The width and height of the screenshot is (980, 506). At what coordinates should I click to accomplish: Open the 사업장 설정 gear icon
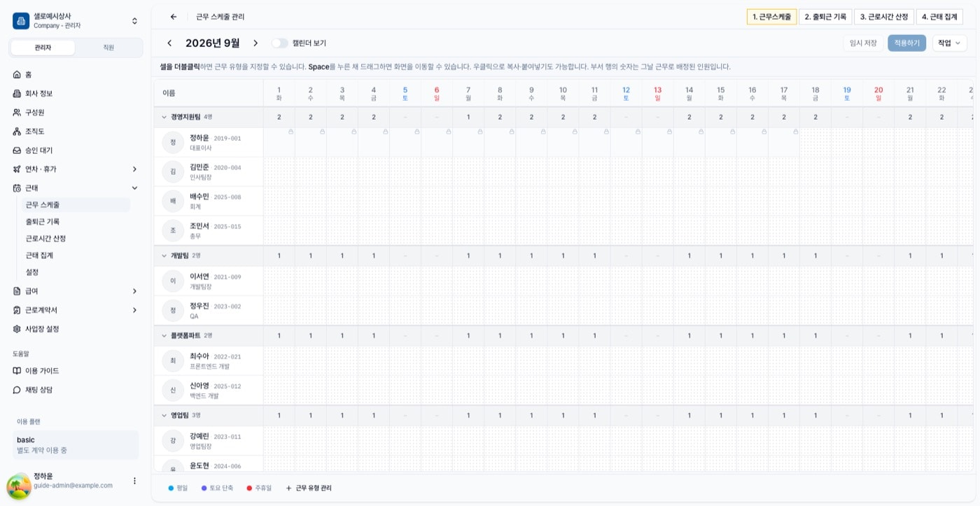tap(17, 329)
